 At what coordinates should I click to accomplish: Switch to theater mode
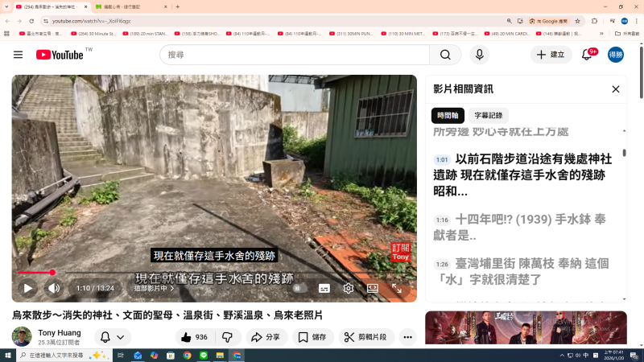(373, 288)
